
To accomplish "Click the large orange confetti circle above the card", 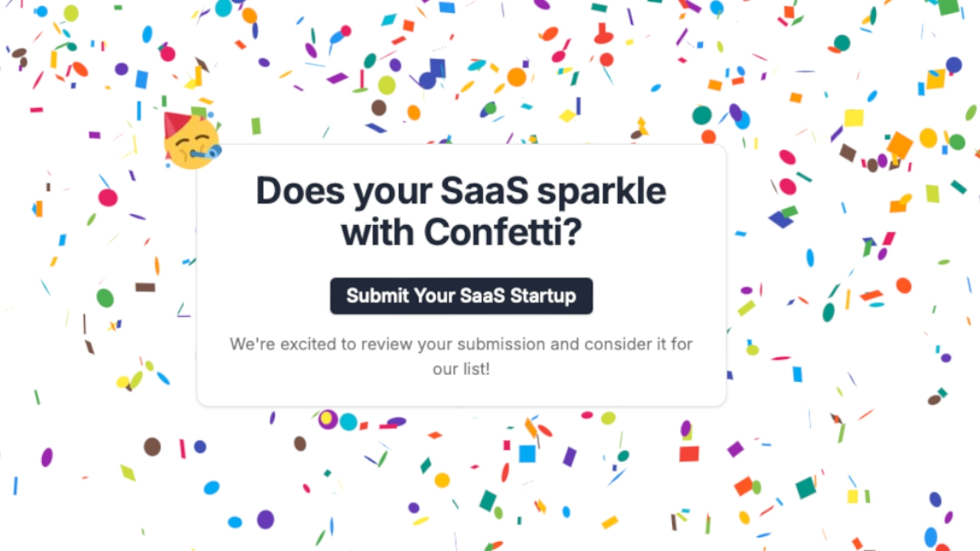I will [x=517, y=77].
